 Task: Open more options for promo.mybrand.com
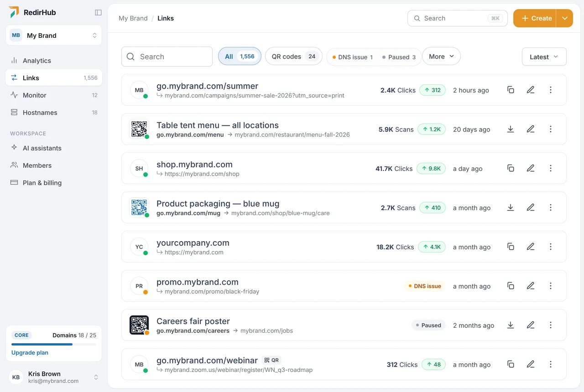tap(551, 286)
